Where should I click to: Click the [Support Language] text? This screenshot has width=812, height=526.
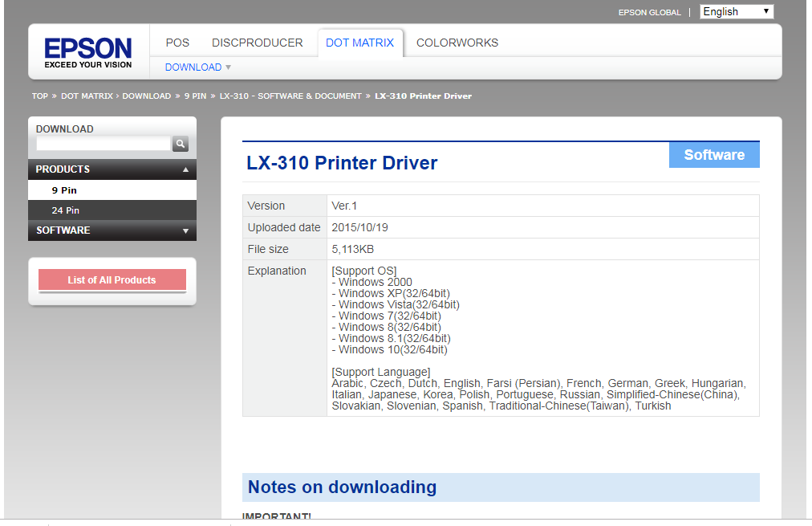point(381,372)
